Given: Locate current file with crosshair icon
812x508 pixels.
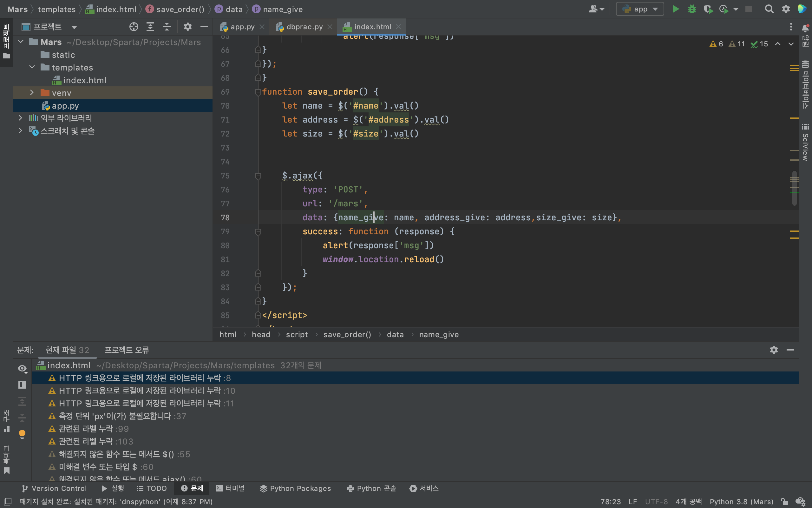Looking at the screenshot, I should click(134, 27).
